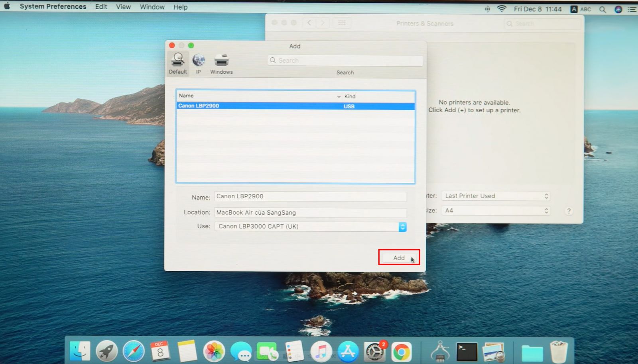
Task: Open Trash from the Dock
Action: pos(559,351)
